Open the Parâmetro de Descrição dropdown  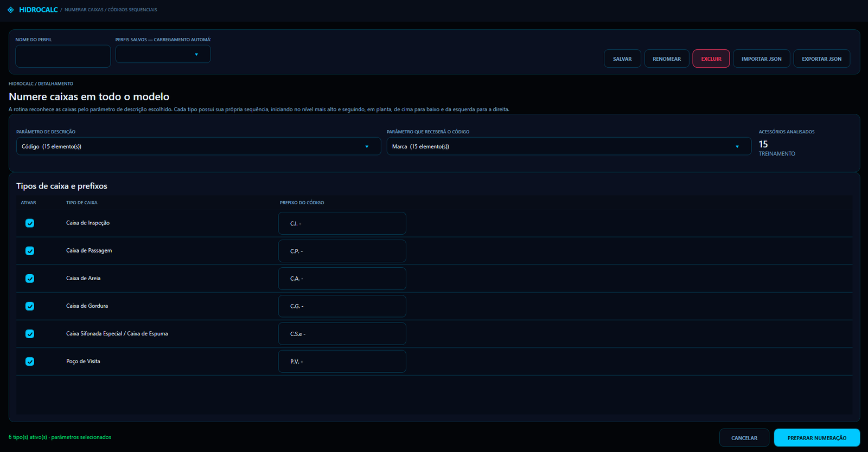(199, 146)
